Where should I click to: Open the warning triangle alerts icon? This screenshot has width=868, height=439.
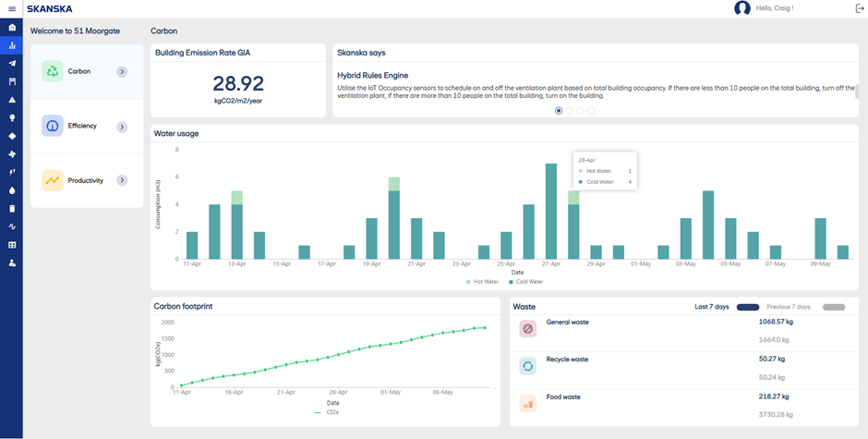coord(12,100)
